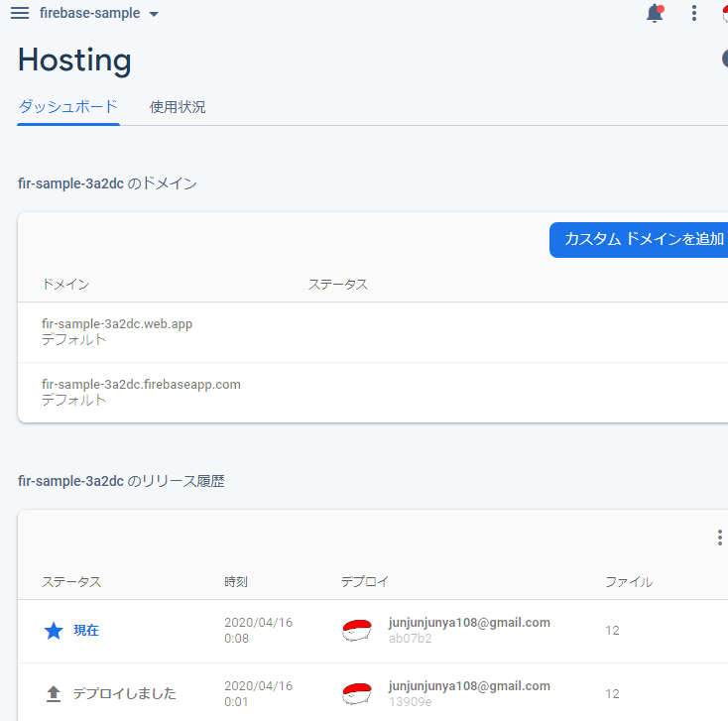Select the 現在 status label
Viewport: 728px width, 721px height.
tap(86, 631)
